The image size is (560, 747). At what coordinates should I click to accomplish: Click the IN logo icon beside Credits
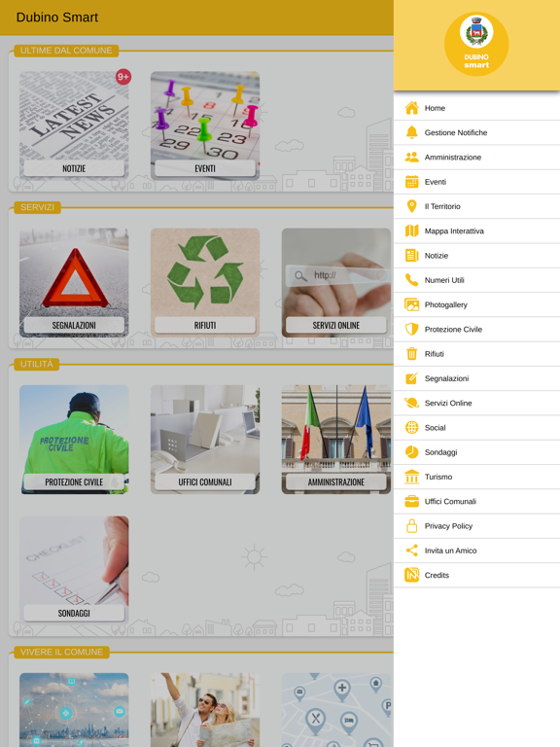pos(411,575)
